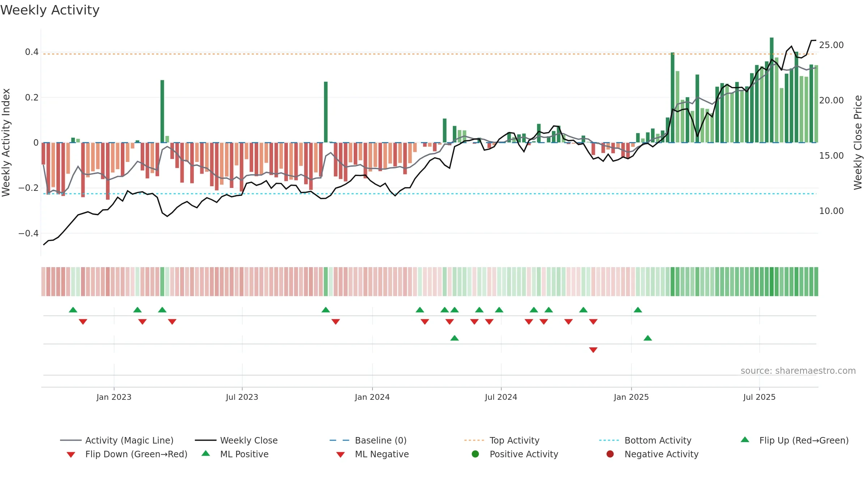Click the −0.4 tick on the activity axis
This screenshot has width=868, height=488.
pyautogui.click(x=29, y=233)
